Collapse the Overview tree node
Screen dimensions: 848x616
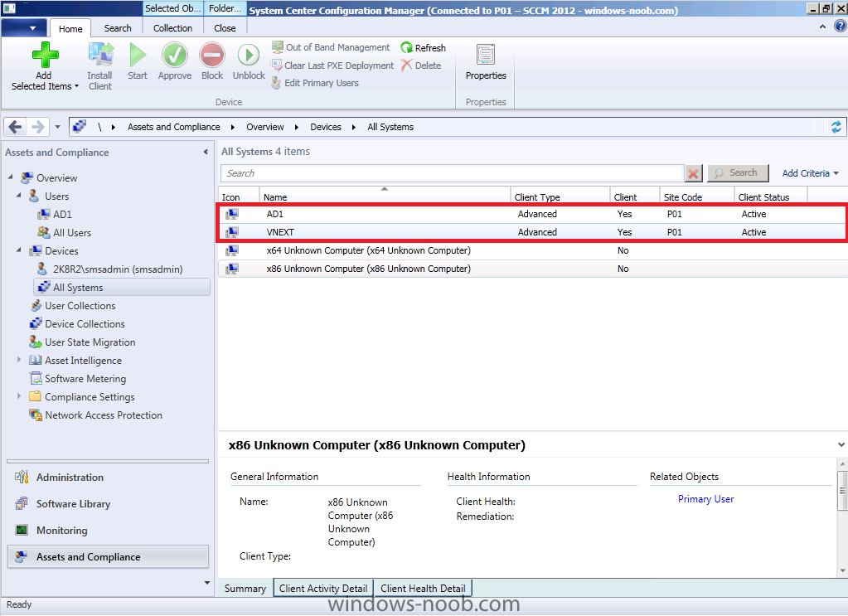click(11, 177)
